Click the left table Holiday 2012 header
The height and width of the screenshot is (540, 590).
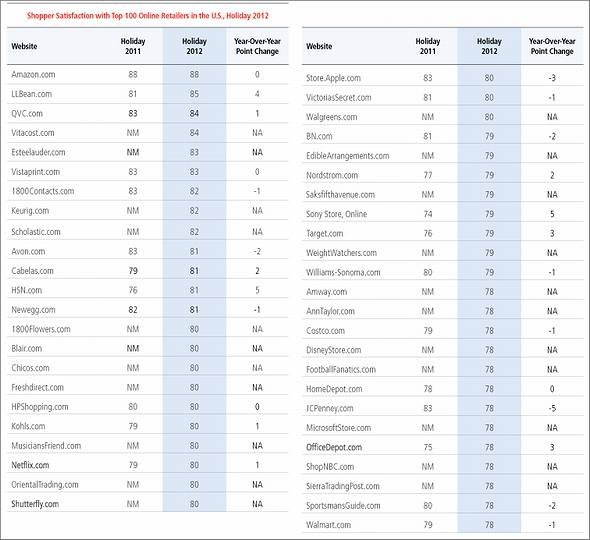tap(194, 46)
